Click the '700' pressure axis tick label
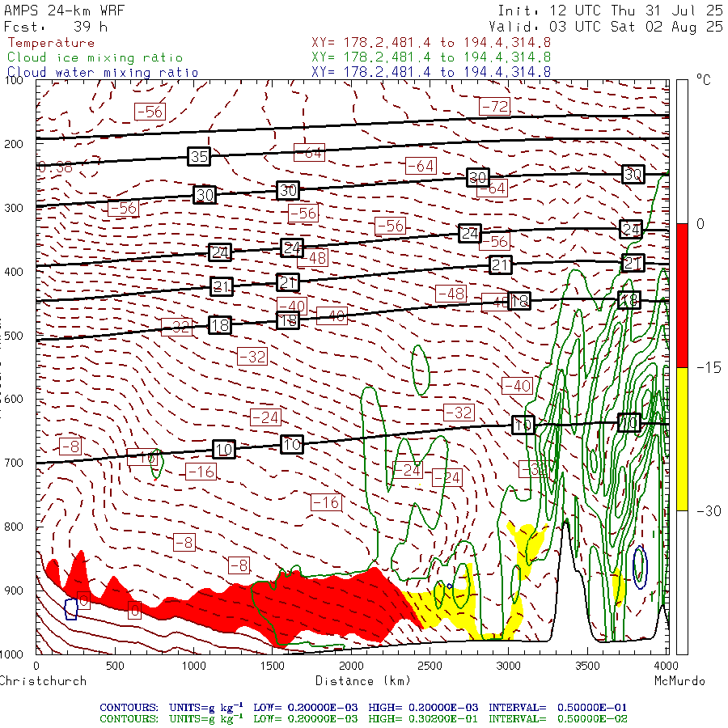This screenshot has width=728, height=728. (14, 463)
